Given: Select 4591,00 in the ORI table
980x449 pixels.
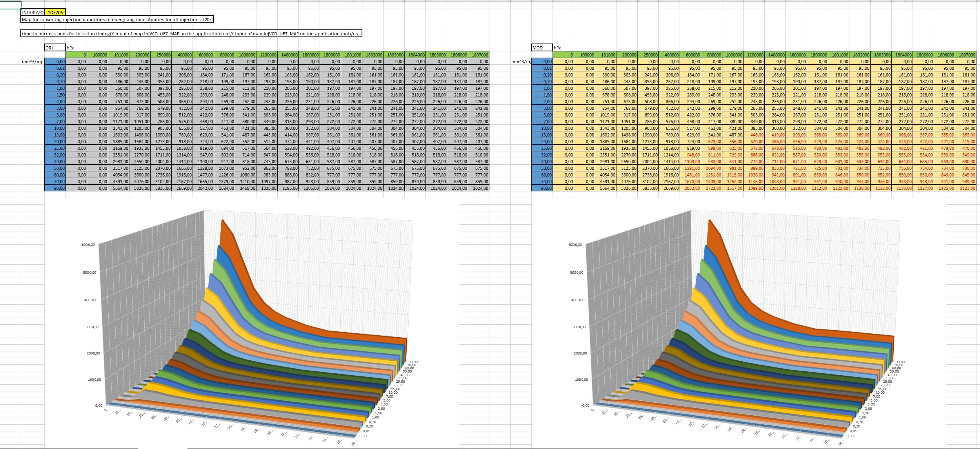Looking at the screenshot, I should point(119,182).
